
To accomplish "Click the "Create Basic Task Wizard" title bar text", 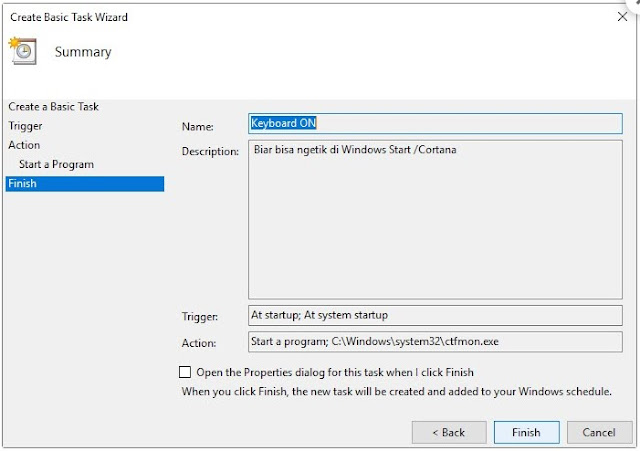I will click(x=69, y=17).
